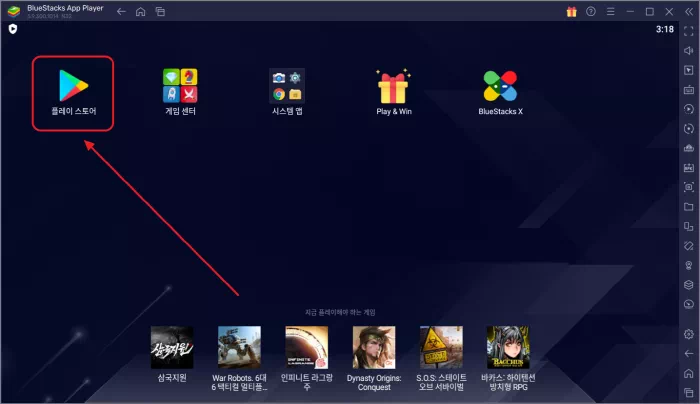Click the title bar home icon
700x404 pixels.
tap(141, 12)
